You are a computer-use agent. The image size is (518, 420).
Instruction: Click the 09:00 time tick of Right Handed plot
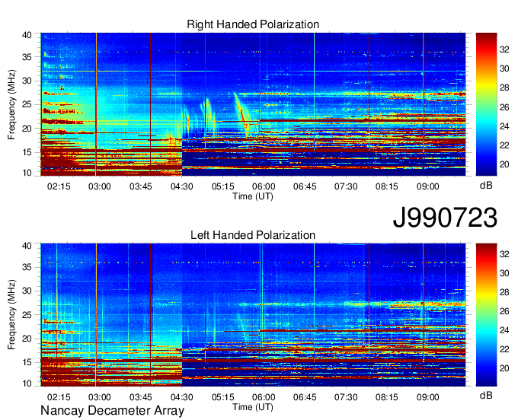(x=428, y=186)
